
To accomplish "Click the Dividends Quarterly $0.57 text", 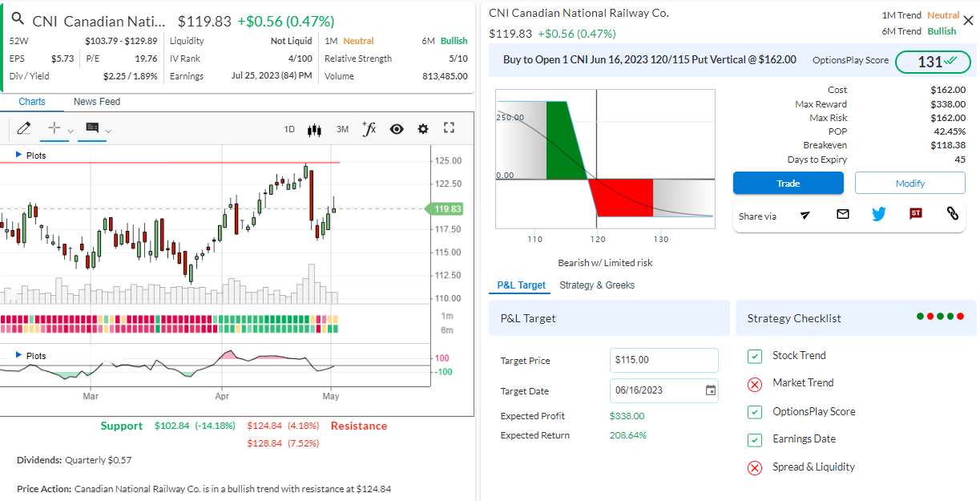I will click(75, 460).
